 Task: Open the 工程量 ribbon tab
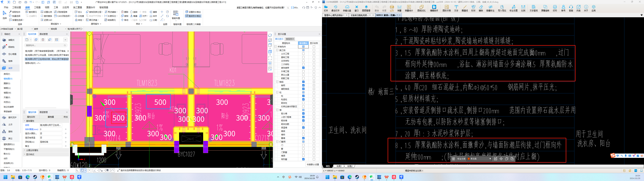(x=37, y=8)
